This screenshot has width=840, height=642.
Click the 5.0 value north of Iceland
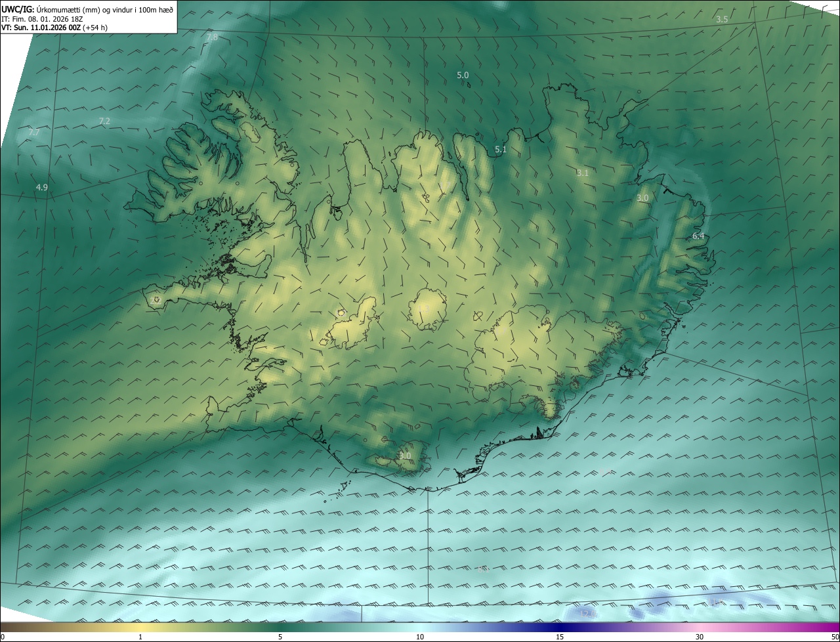pos(463,75)
